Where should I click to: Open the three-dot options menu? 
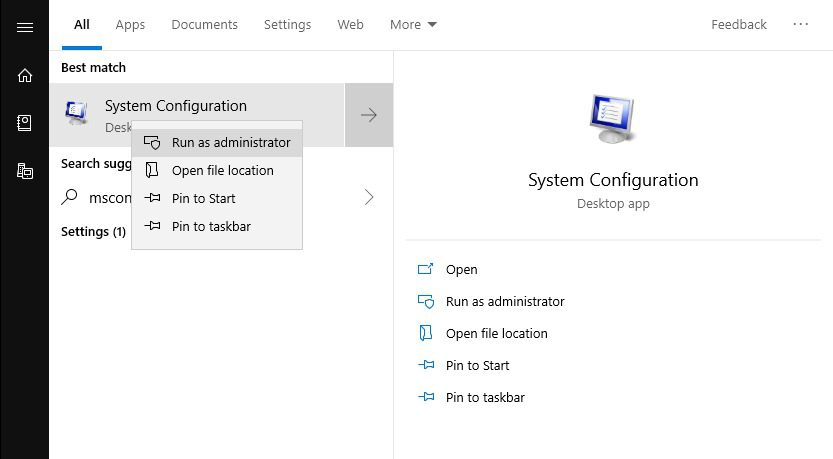[801, 25]
